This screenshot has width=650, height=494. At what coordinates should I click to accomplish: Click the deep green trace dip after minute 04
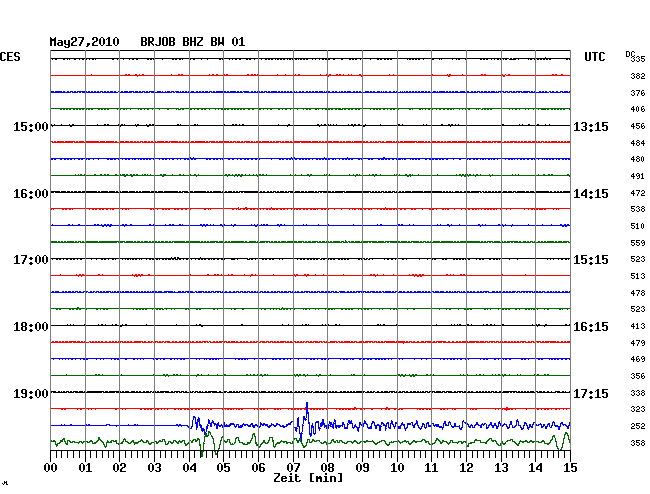point(202,447)
